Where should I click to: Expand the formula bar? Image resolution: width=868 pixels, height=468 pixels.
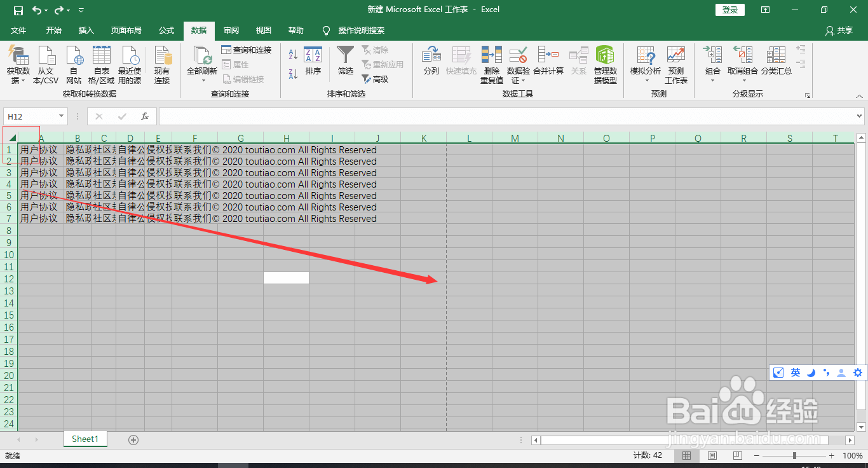pos(860,116)
